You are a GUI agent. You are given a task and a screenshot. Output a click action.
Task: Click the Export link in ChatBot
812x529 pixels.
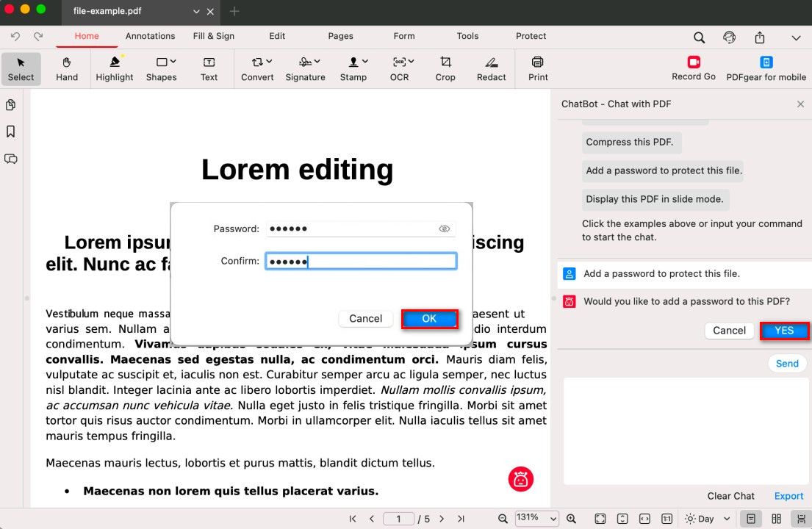tap(788, 496)
